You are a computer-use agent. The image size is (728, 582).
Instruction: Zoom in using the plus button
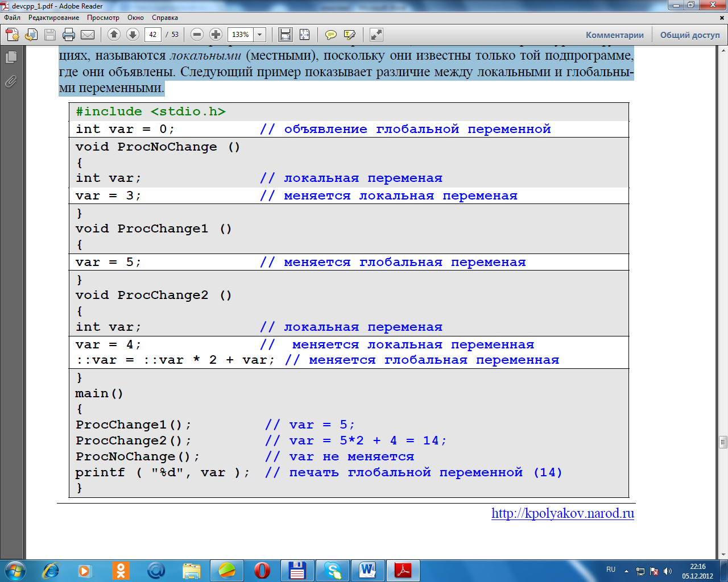(216, 35)
